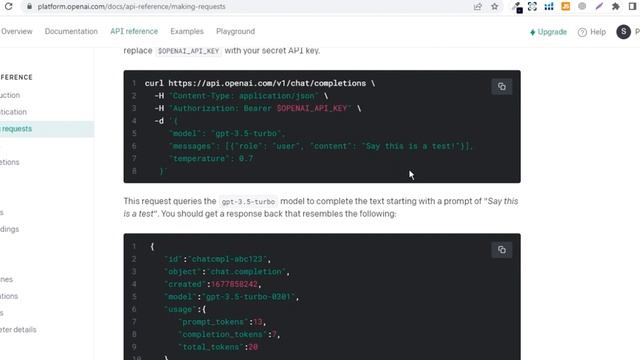
Task: Open the share page icon in address bar
Action: [478, 7]
